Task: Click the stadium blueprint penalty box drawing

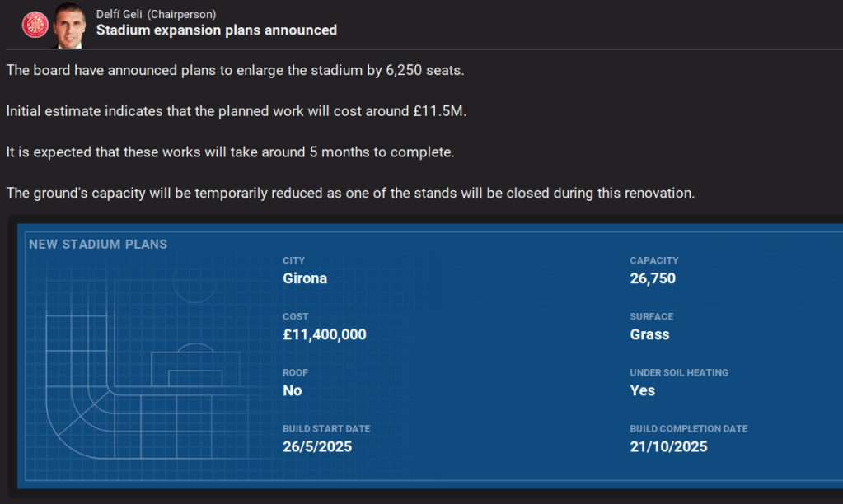Action: point(194,368)
